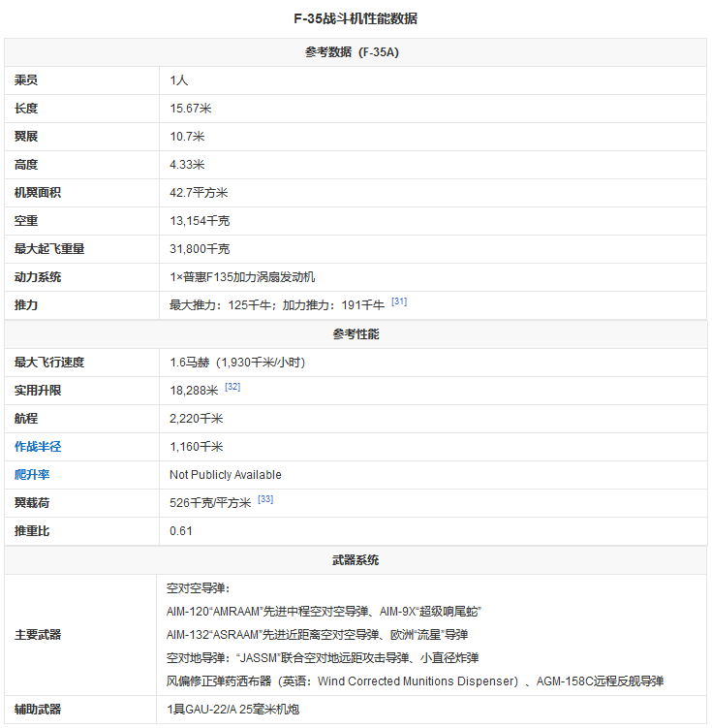Select the AIM-132 ASRAAM missile line
This screenshot has width=712, height=728.
(x=318, y=635)
